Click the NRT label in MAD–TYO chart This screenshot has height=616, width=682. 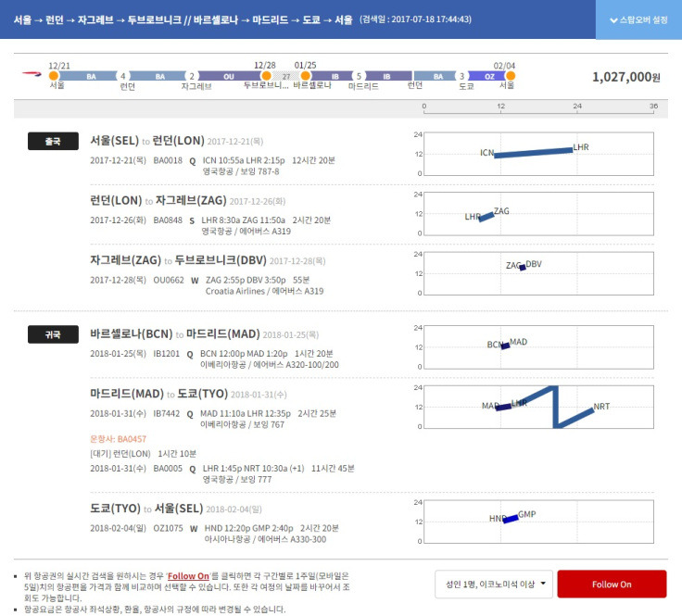(x=601, y=407)
